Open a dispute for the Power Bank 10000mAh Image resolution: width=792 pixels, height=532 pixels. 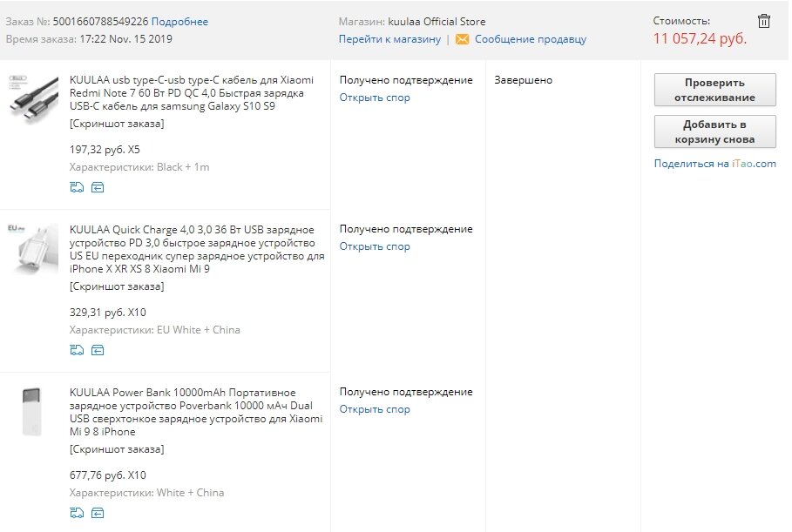point(375,409)
